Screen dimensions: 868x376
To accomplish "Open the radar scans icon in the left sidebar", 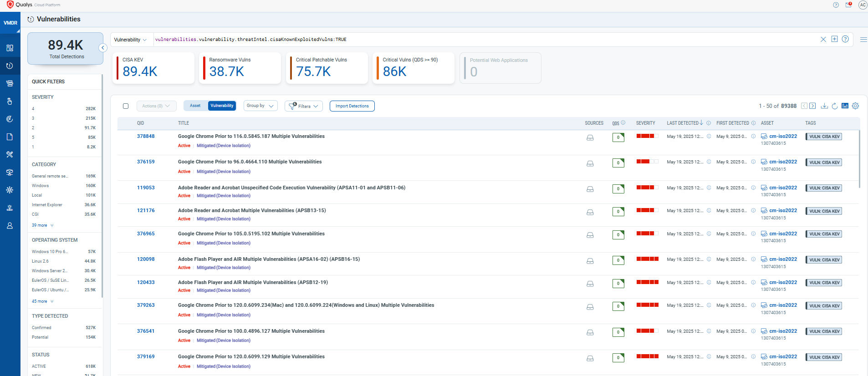I will pos(10,119).
